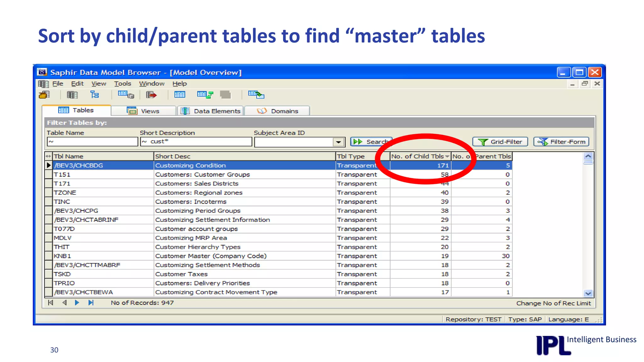Go to last record navigation arrow
This screenshot has height=362, width=644.
point(91,303)
